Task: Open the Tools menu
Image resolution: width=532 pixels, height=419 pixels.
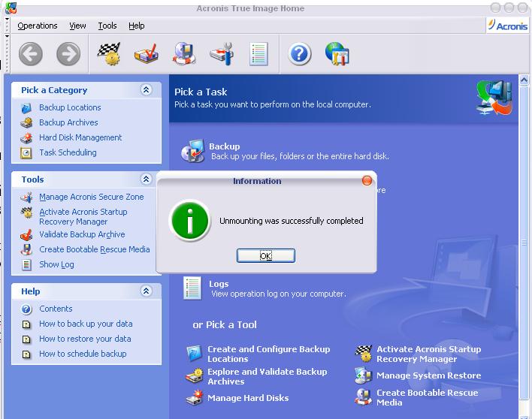Action: click(107, 26)
